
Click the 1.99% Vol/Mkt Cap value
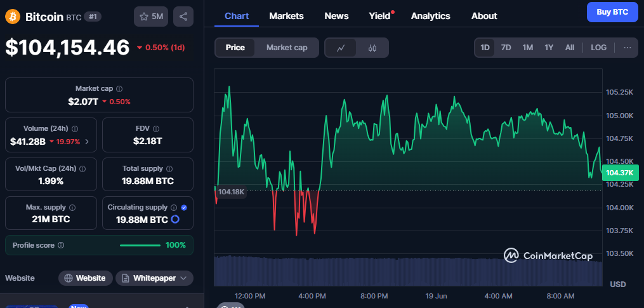tap(51, 181)
